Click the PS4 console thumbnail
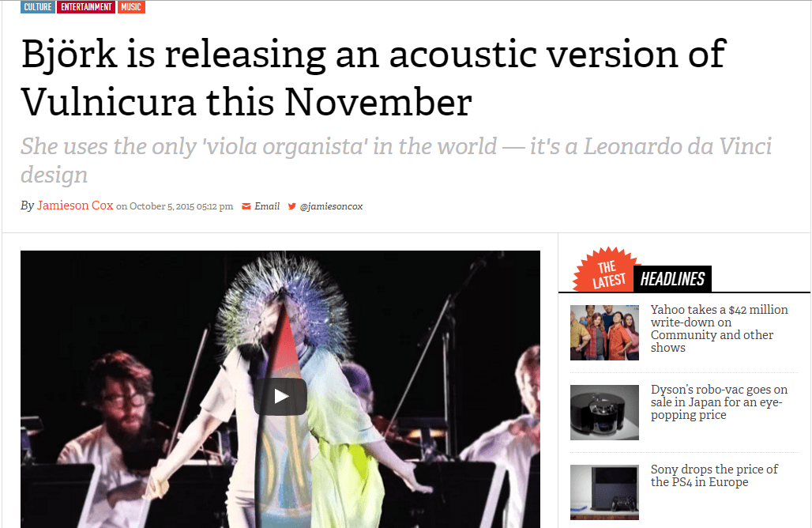 pyautogui.click(x=604, y=492)
